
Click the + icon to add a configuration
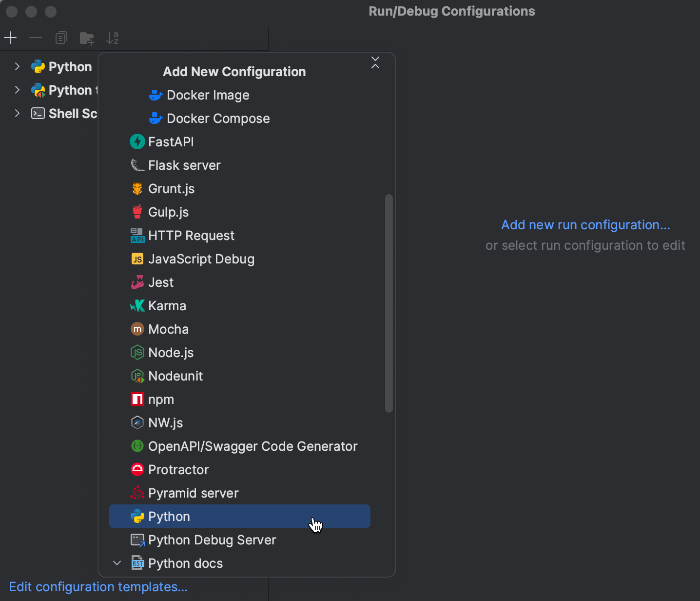click(x=10, y=38)
